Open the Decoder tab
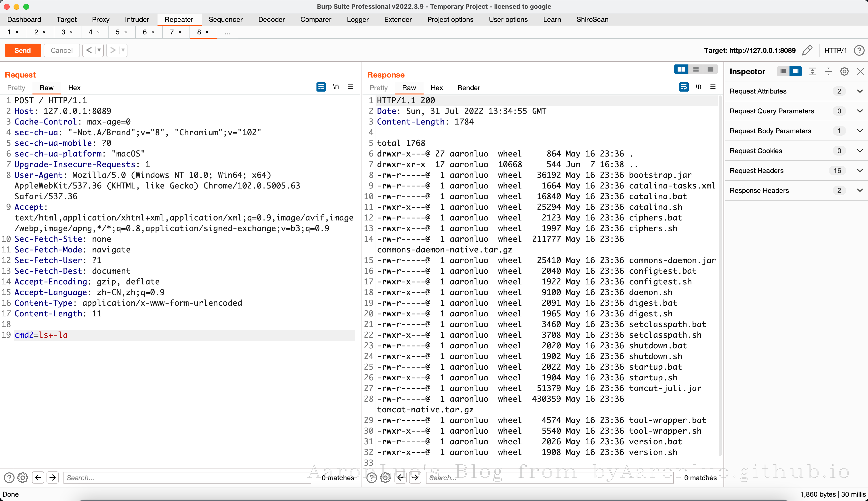Image resolution: width=868 pixels, height=501 pixels. click(x=271, y=20)
